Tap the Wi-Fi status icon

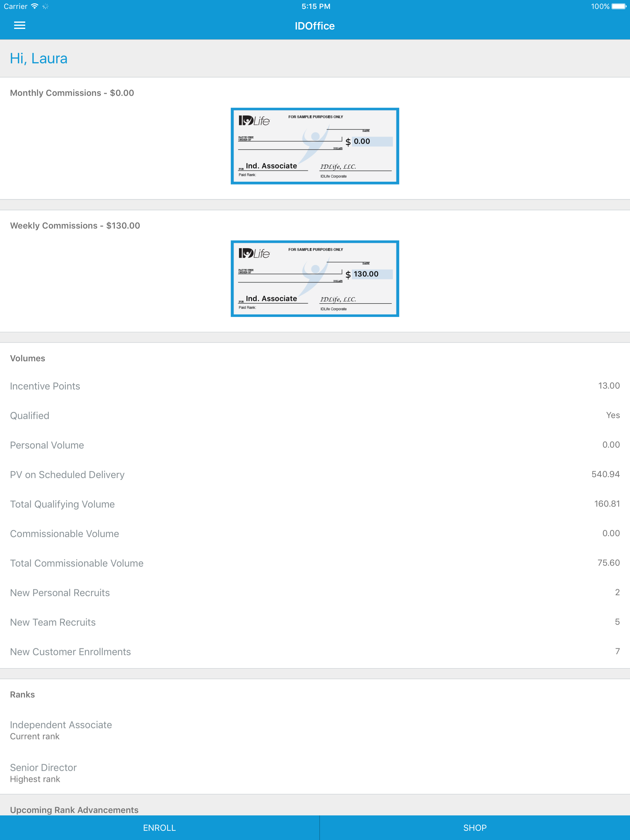(34, 6)
